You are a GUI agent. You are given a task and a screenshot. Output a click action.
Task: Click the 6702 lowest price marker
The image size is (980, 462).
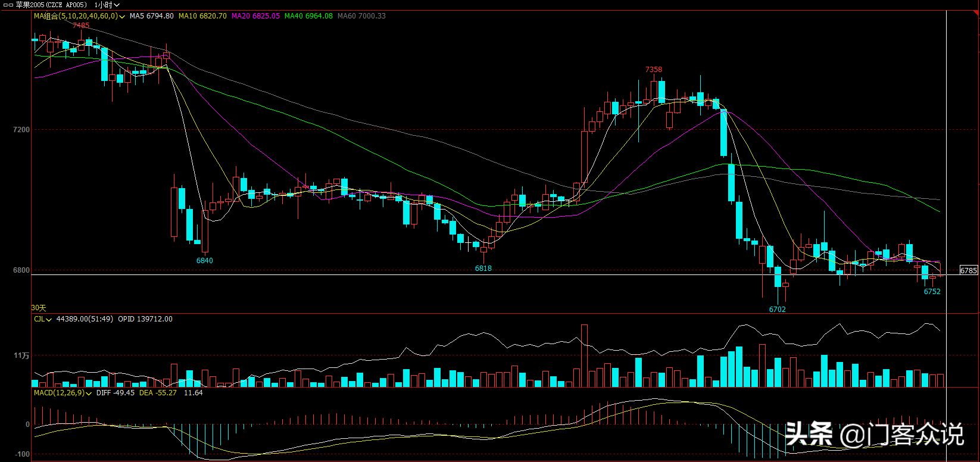(x=777, y=310)
